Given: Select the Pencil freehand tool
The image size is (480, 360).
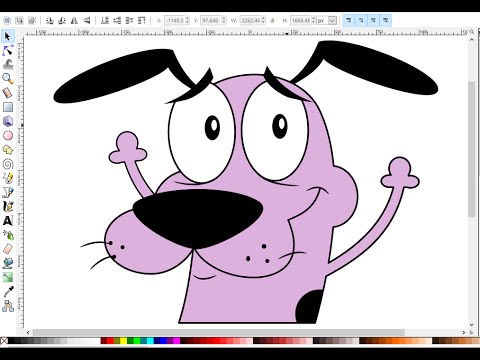Looking at the screenshot, I should (8, 178).
